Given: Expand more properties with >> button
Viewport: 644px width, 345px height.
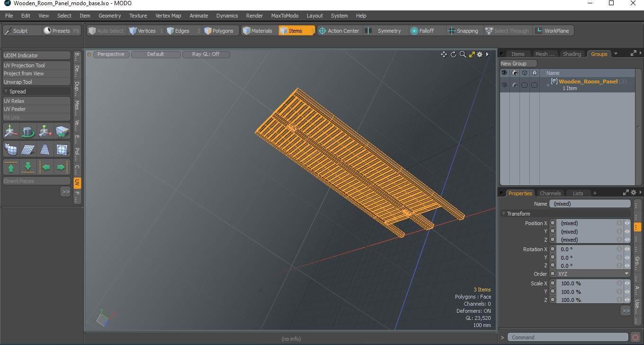Looking at the screenshot, I should pyautogui.click(x=626, y=311).
